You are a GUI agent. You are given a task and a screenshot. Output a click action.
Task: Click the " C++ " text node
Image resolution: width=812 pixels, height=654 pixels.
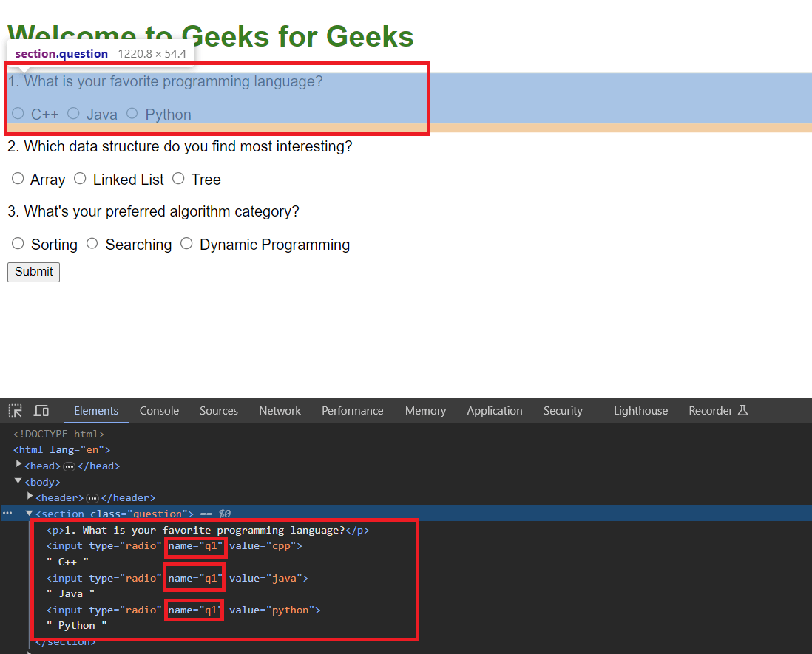[67, 562]
